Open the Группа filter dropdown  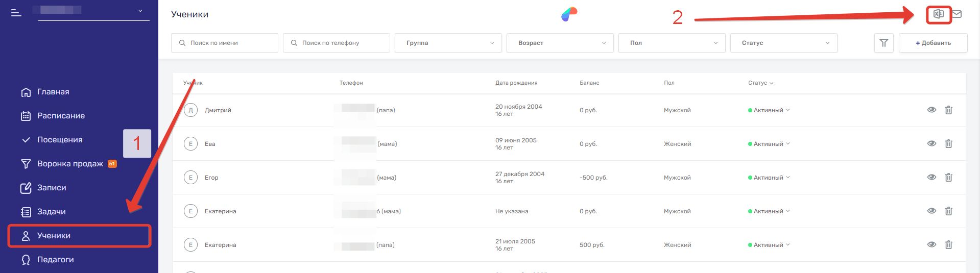[x=448, y=43]
